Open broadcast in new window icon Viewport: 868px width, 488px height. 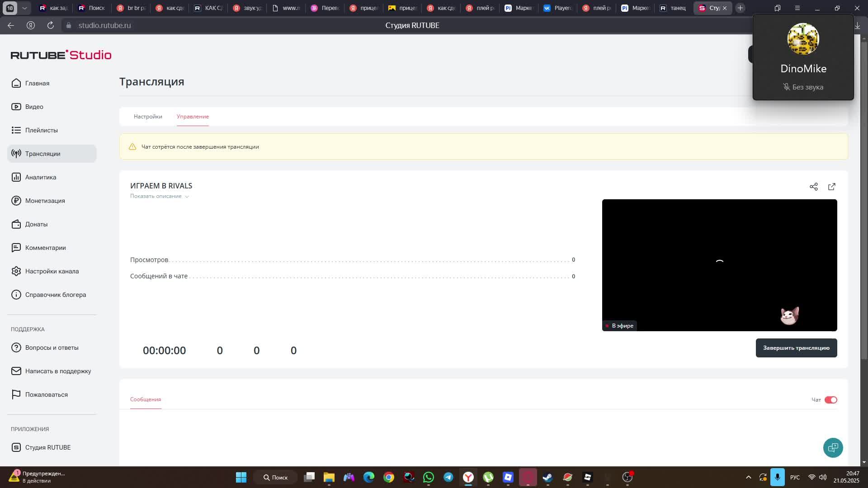click(832, 187)
